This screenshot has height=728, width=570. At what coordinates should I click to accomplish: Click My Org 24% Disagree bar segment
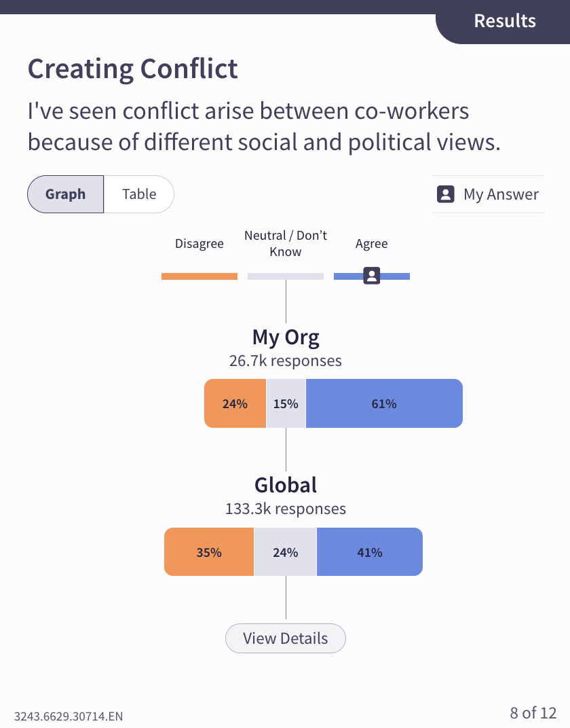pyautogui.click(x=235, y=403)
